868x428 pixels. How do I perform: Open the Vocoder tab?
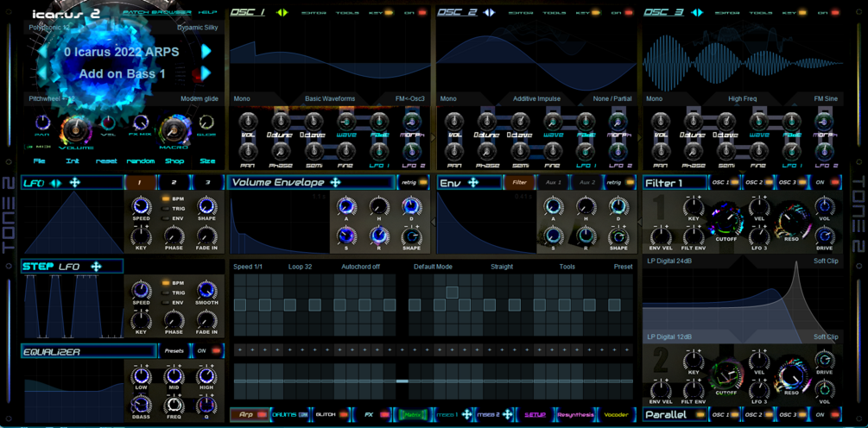tap(616, 414)
